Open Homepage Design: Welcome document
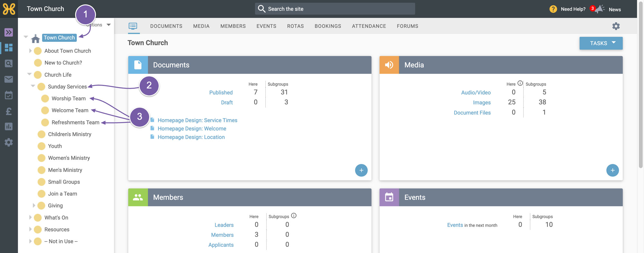This screenshot has height=253, width=644. point(192,129)
